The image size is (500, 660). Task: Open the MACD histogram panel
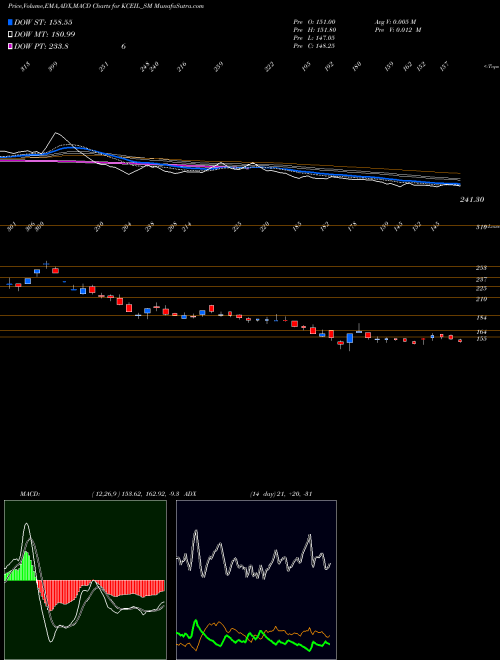[85, 580]
